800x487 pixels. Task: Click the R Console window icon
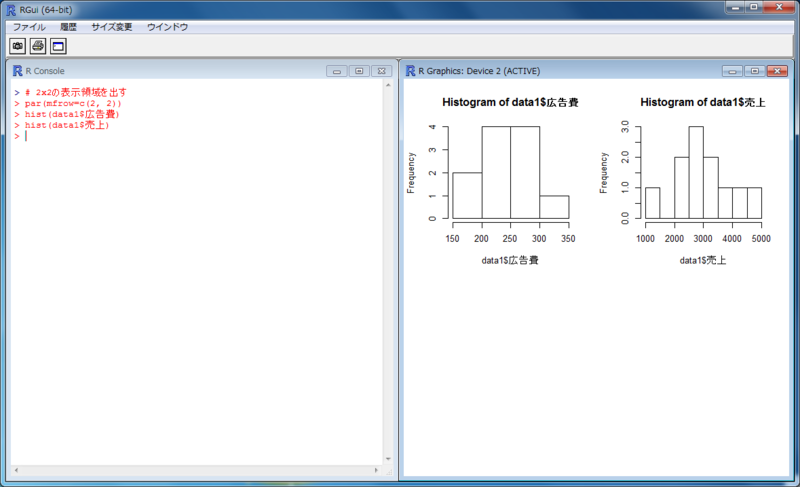click(x=17, y=71)
